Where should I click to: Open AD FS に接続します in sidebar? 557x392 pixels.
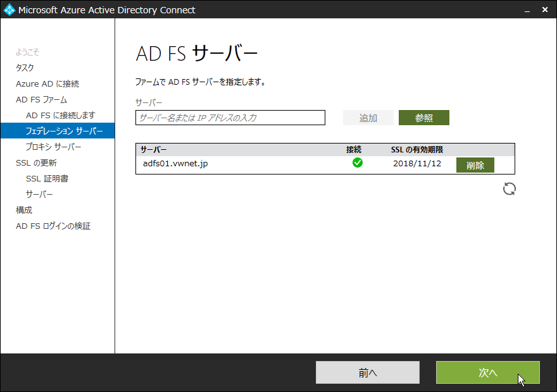60,115
